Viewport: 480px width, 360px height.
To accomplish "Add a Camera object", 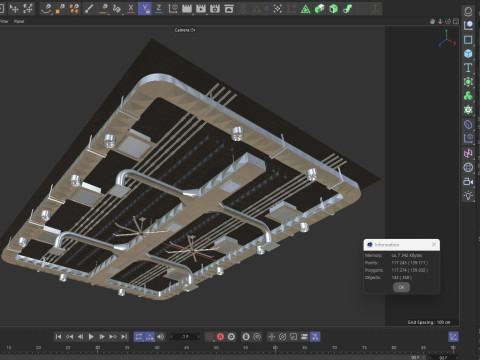I will pyautogui.click(x=468, y=182).
